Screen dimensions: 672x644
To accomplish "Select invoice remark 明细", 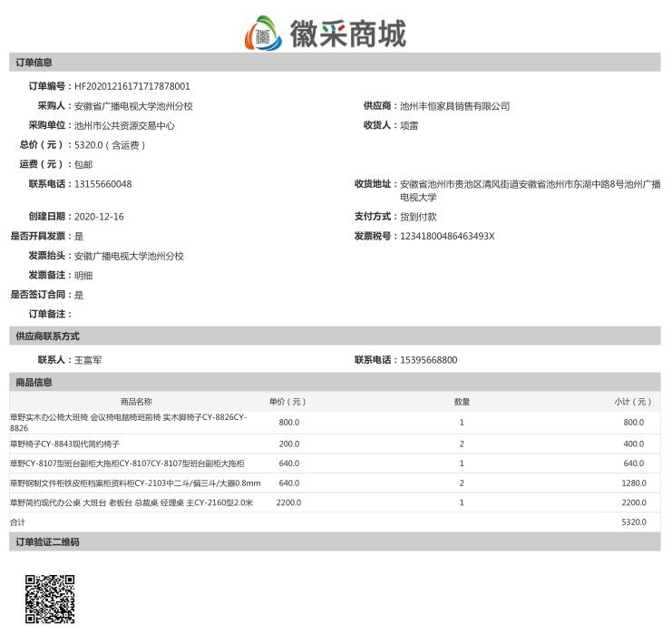I will 83,275.
